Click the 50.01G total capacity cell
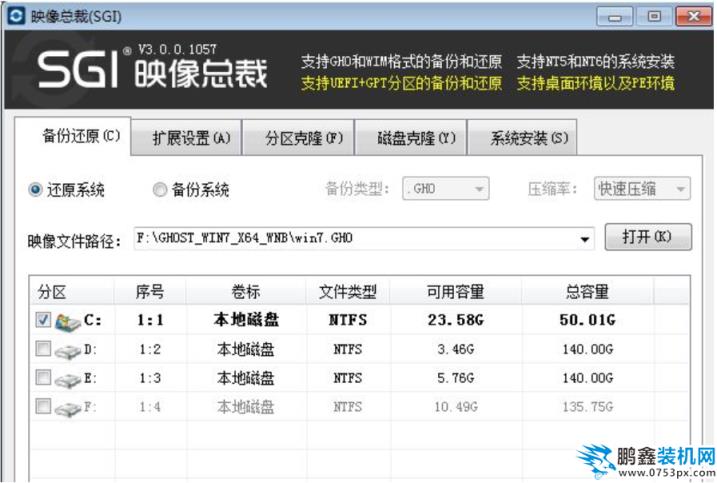This screenshot has width=717, height=483. click(x=587, y=320)
